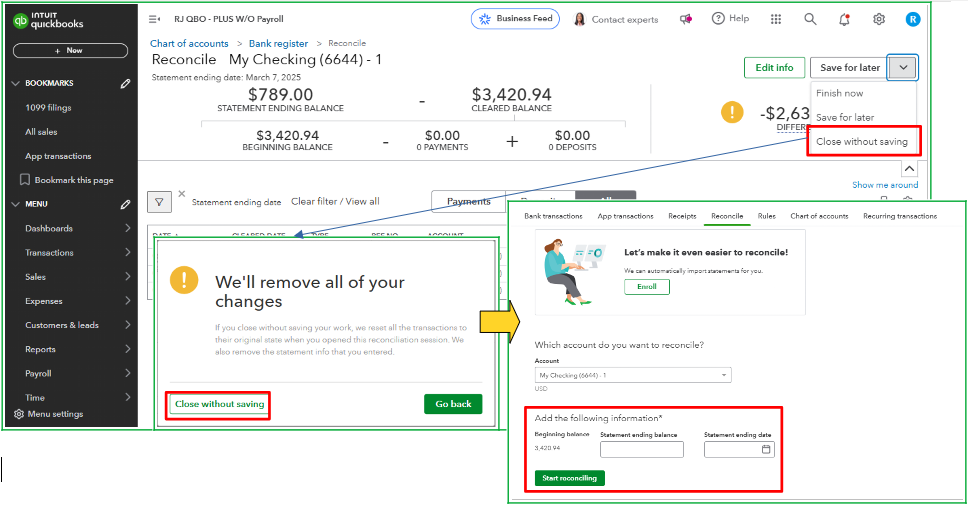
Task: Click the yellow warning difference icon
Action: pyautogui.click(x=732, y=112)
